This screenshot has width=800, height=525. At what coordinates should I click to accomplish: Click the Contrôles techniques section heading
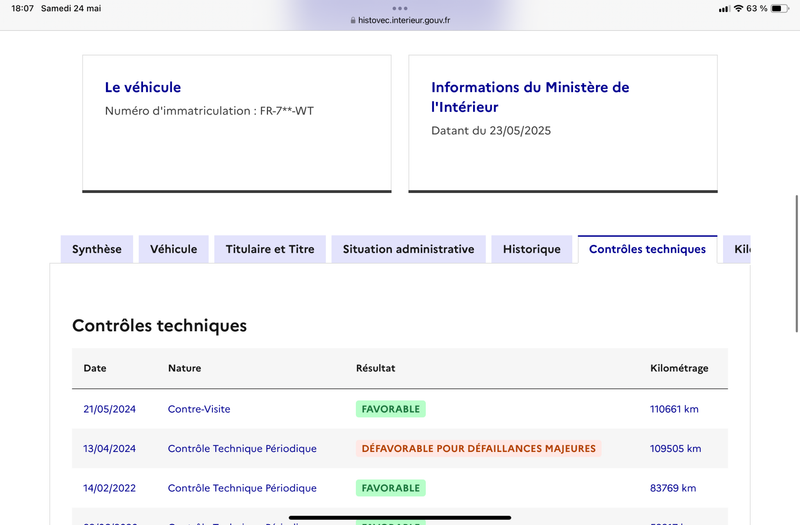tap(159, 326)
